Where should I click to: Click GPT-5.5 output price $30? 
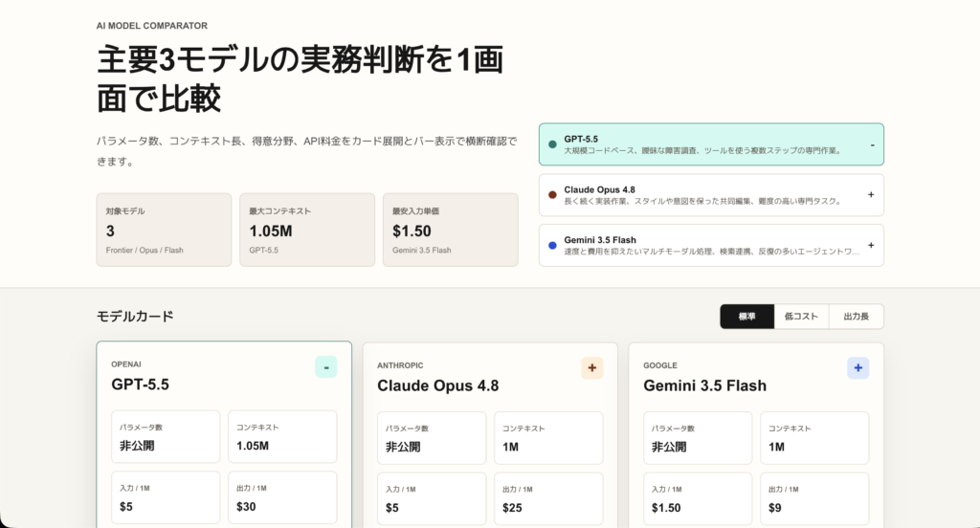[x=246, y=507]
